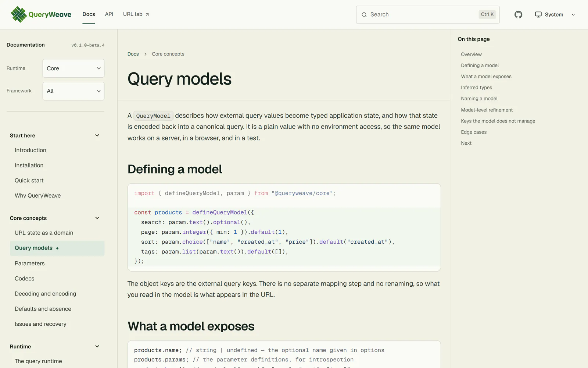Click the v0.1.0-beta.4 version label
Viewport: 588px width, 368px height.
88,45
